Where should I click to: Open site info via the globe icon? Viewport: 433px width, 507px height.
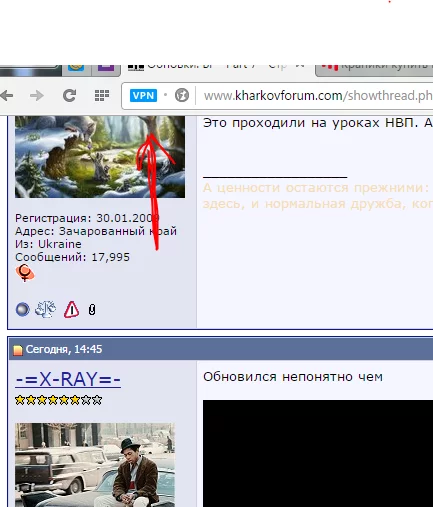pos(182,96)
